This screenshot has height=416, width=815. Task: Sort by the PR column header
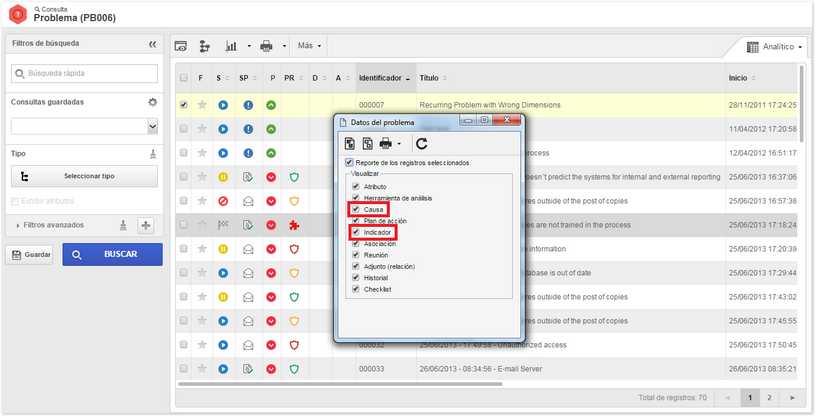click(x=294, y=78)
